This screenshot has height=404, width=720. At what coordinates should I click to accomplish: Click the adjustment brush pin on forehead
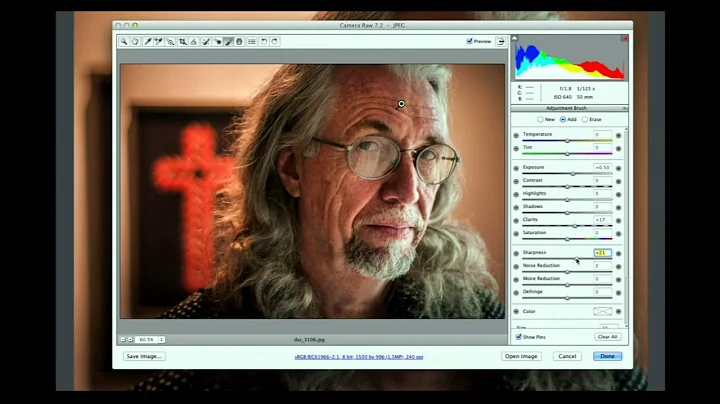(x=402, y=104)
